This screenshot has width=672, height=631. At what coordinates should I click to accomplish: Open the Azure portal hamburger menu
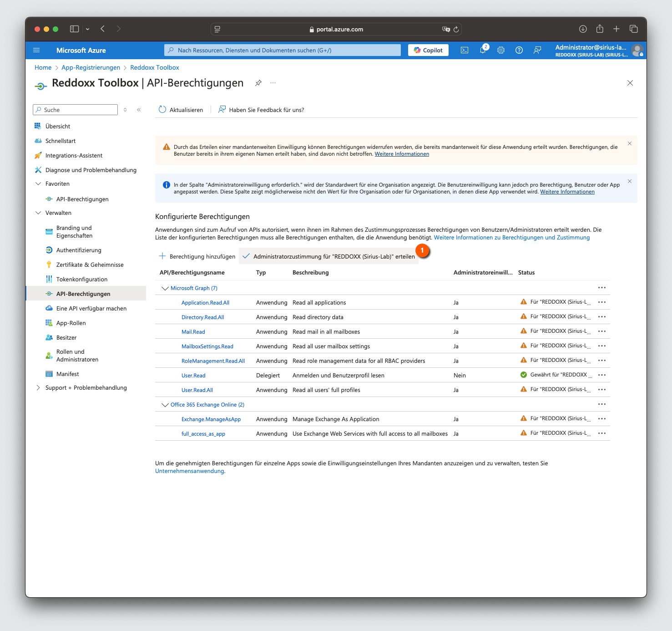(37, 50)
